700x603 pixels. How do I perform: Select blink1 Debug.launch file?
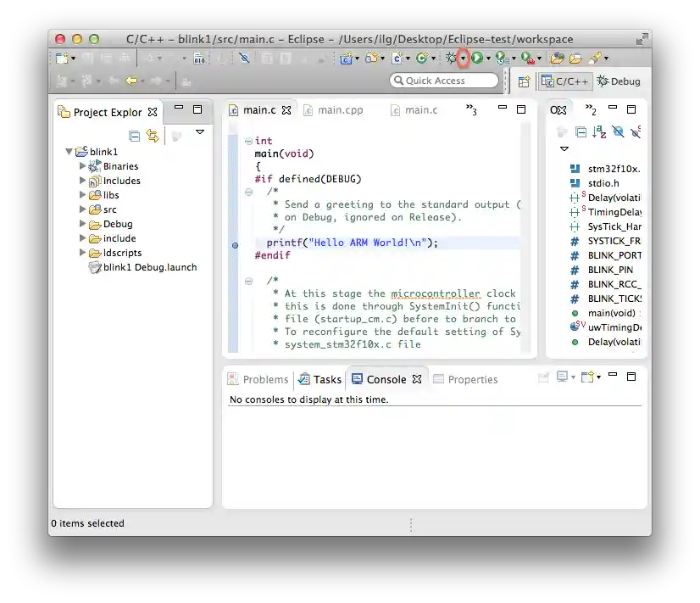click(149, 267)
